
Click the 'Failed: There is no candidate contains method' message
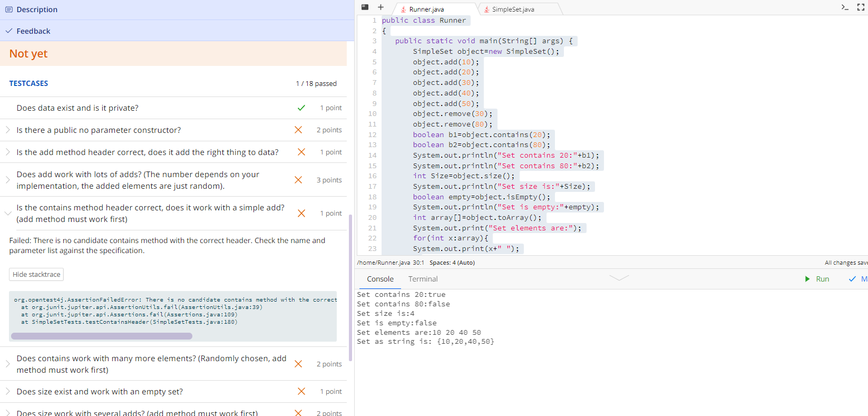click(x=167, y=245)
